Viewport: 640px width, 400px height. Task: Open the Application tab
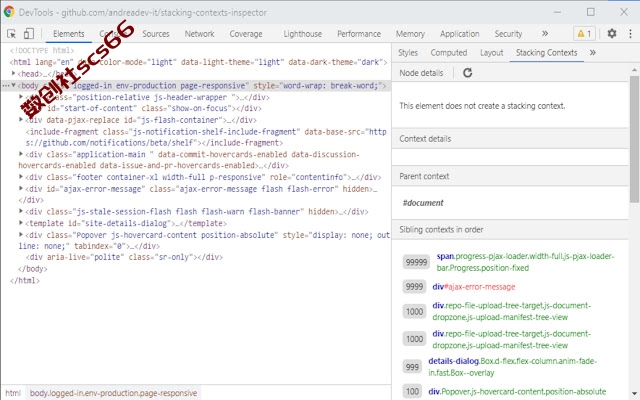click(460, 34)
